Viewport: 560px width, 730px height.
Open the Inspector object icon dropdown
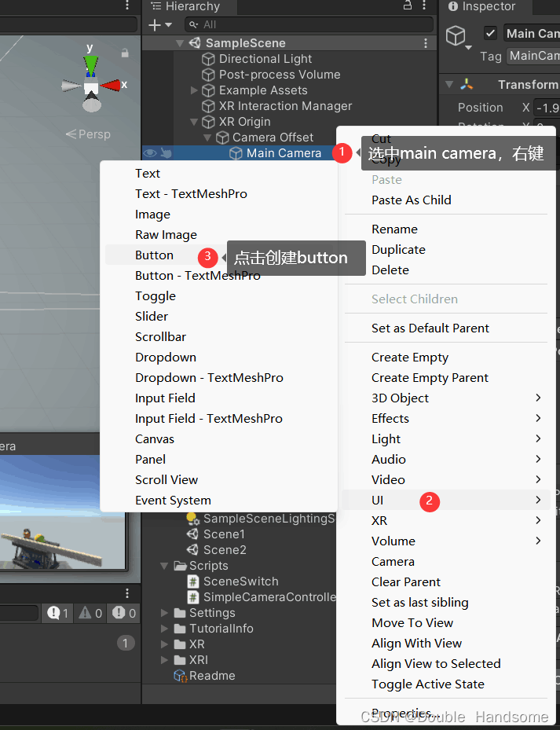point(469,47)
